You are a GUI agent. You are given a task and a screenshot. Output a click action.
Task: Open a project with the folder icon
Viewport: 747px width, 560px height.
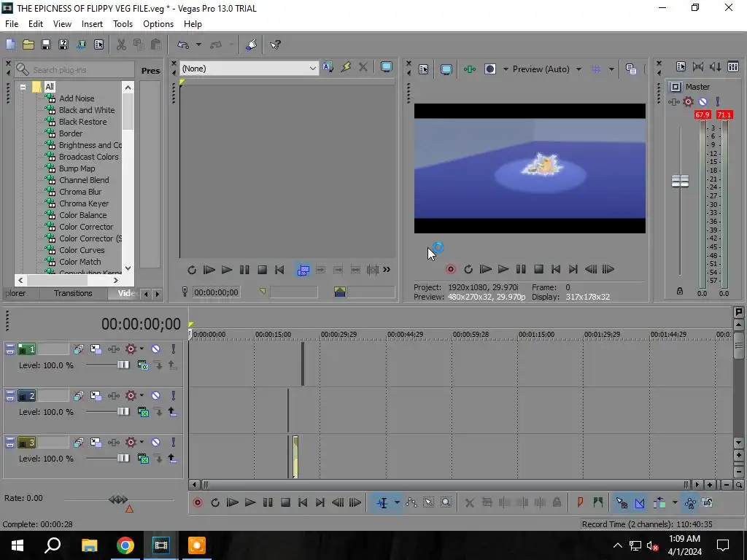28,44
